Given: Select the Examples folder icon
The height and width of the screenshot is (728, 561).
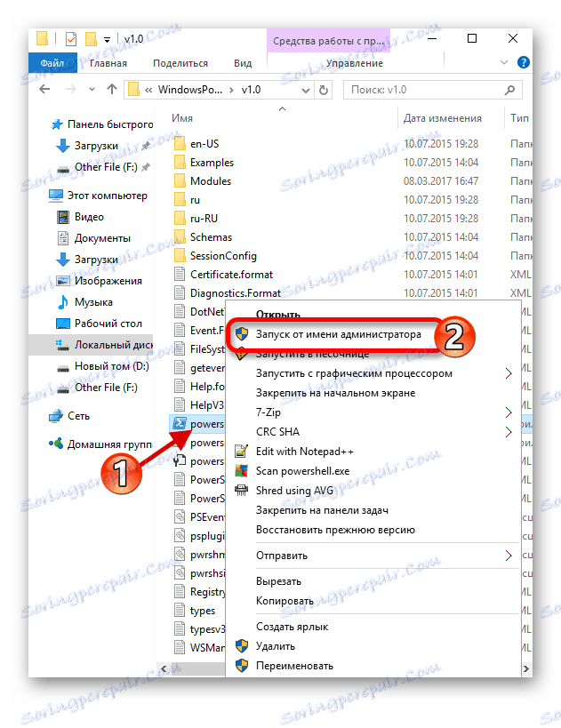Looking at the screenshot, I should (x=180, y=162).
